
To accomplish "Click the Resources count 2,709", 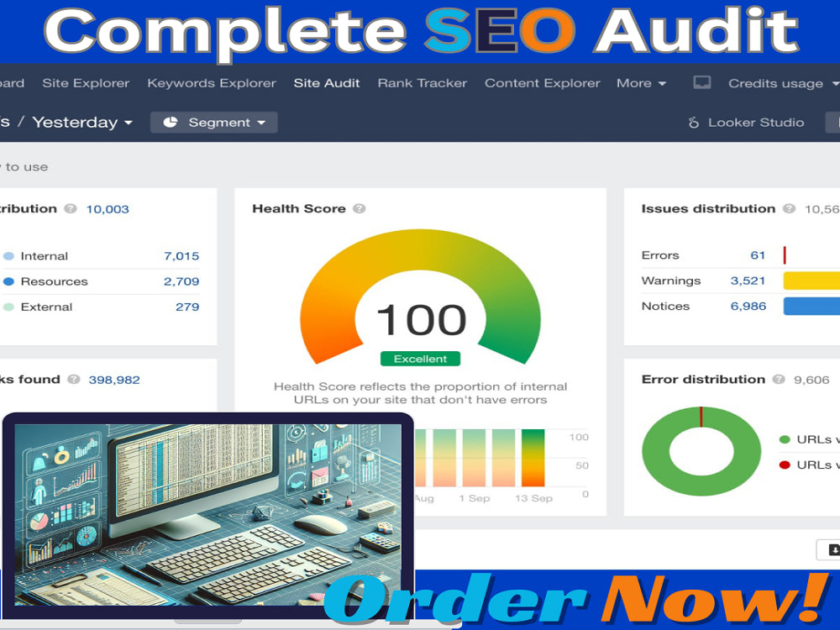I will point(181,281).
